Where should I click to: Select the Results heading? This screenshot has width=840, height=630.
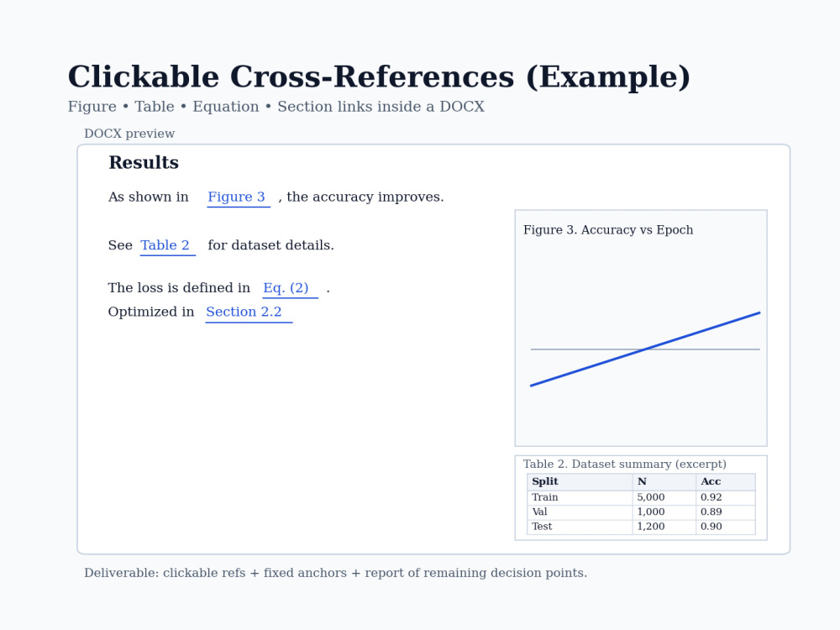(144, 163)
